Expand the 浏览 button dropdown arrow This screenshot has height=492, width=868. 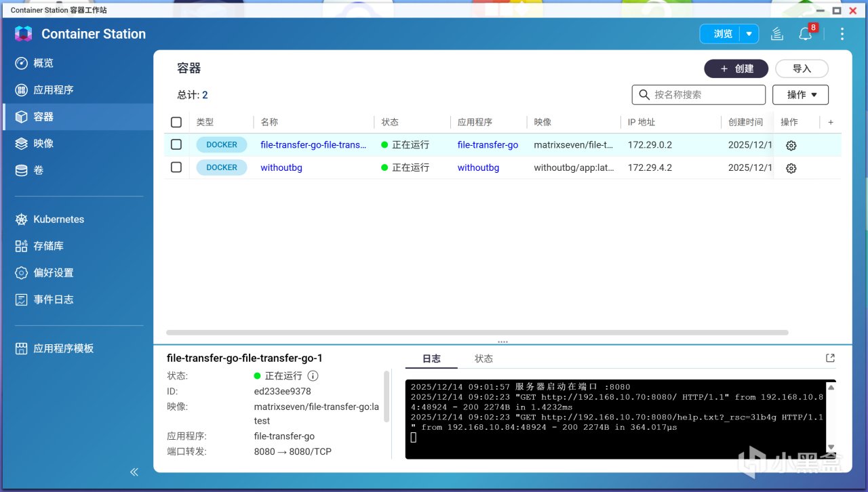[x=749, y=34]
